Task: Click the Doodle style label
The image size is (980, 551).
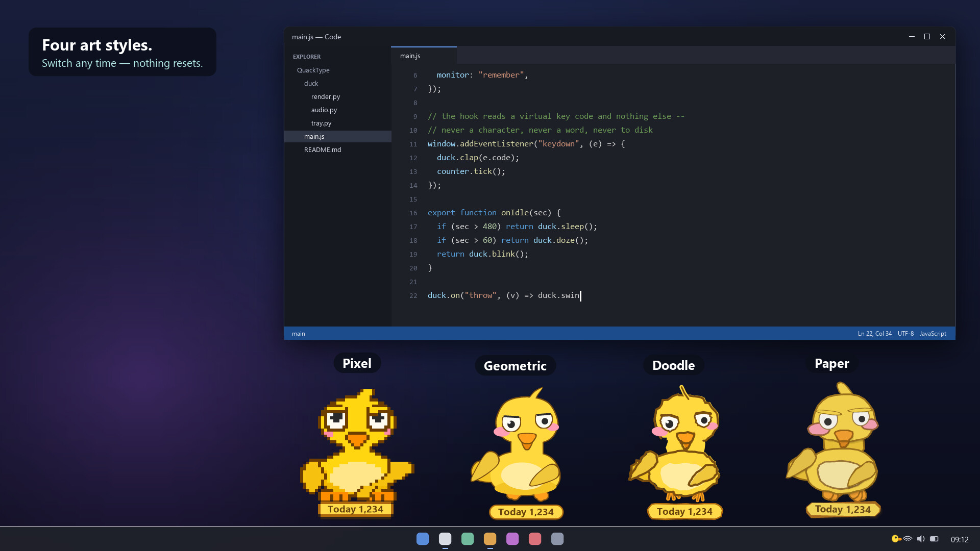Action: pos(673,365)
